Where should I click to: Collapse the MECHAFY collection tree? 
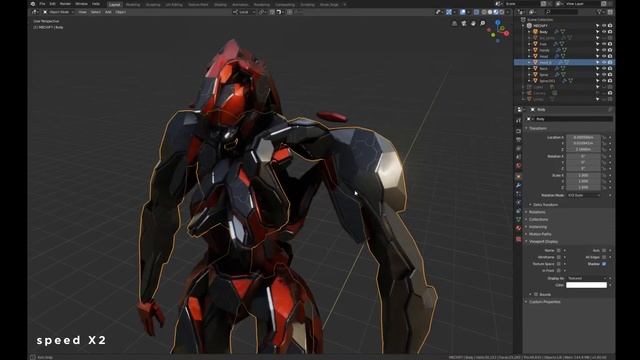[x=523, y=25]
